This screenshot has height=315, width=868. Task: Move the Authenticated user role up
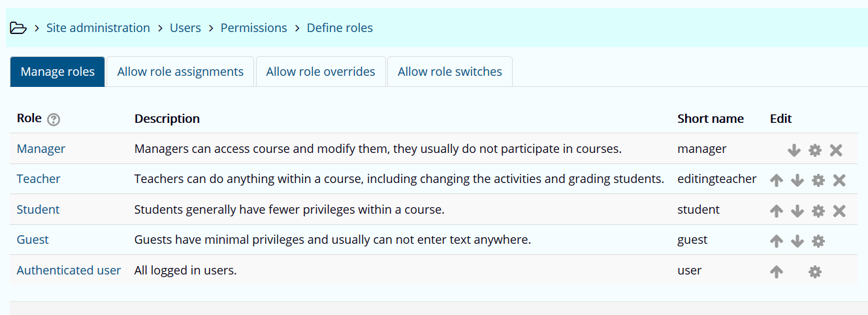pos(776,272)
